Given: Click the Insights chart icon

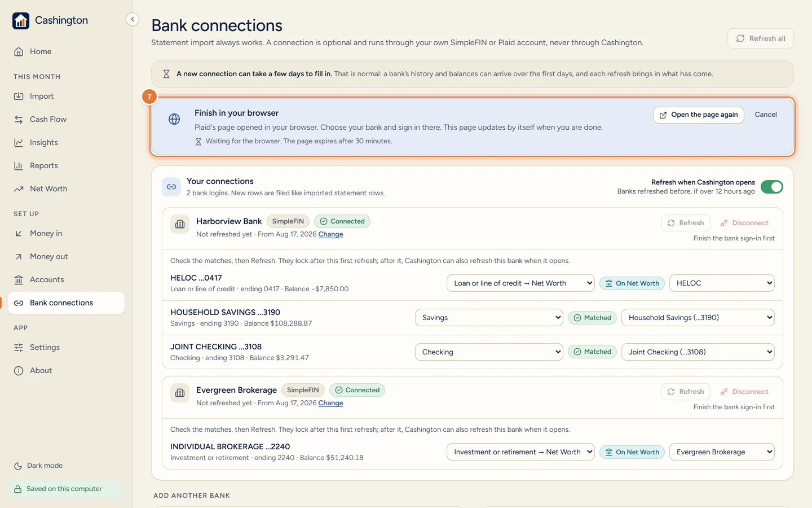Looking at the screenshot, I should click(x=19, y=143).
